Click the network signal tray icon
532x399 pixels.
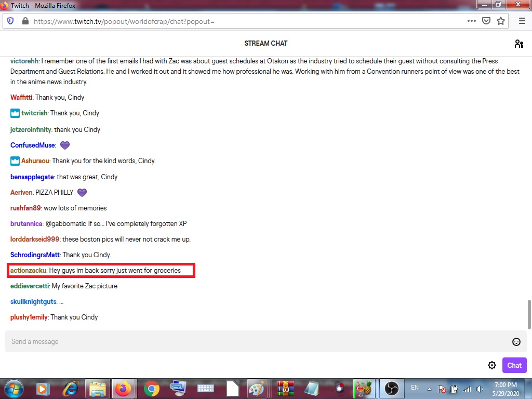coord(467,389)
